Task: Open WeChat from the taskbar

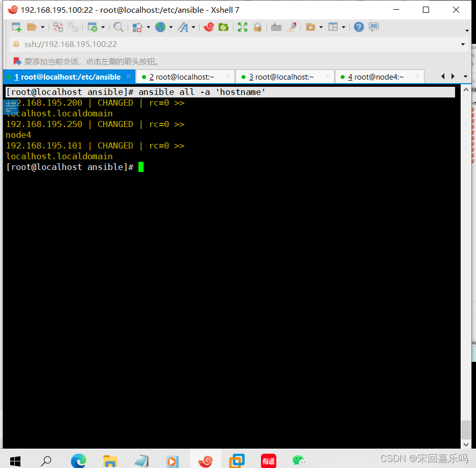Action: (x=299, y=460)
